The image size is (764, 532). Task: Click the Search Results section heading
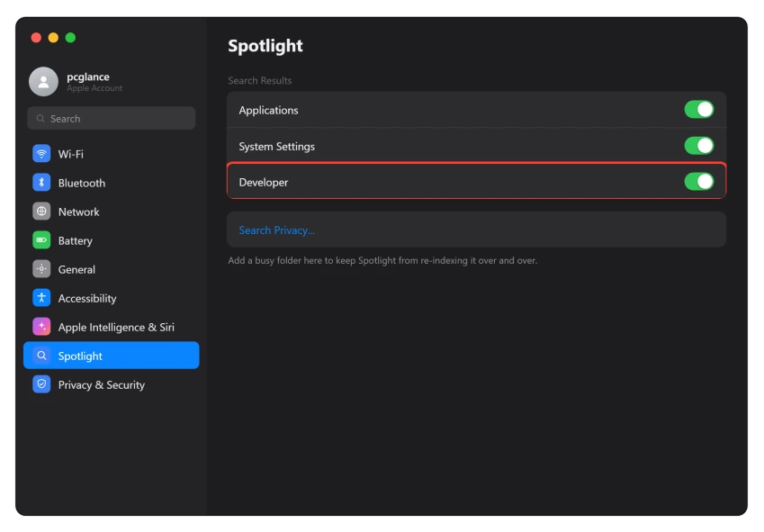(260, 80)
